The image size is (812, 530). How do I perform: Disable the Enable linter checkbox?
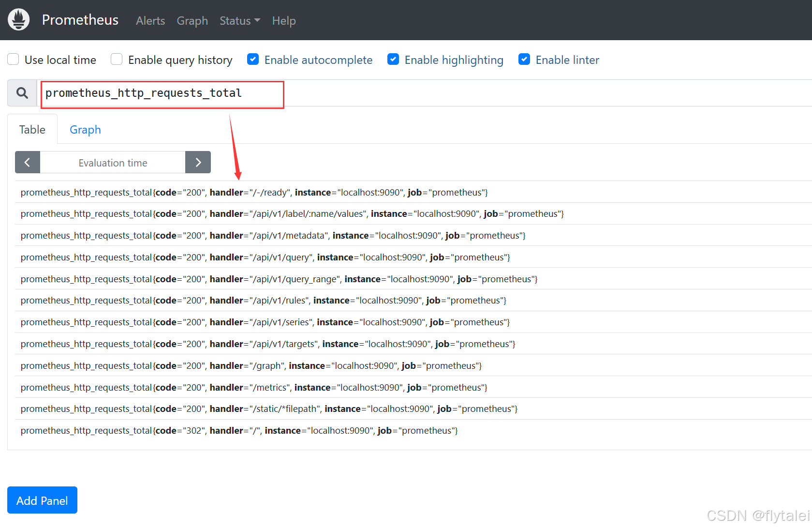(x=524, y=60)
